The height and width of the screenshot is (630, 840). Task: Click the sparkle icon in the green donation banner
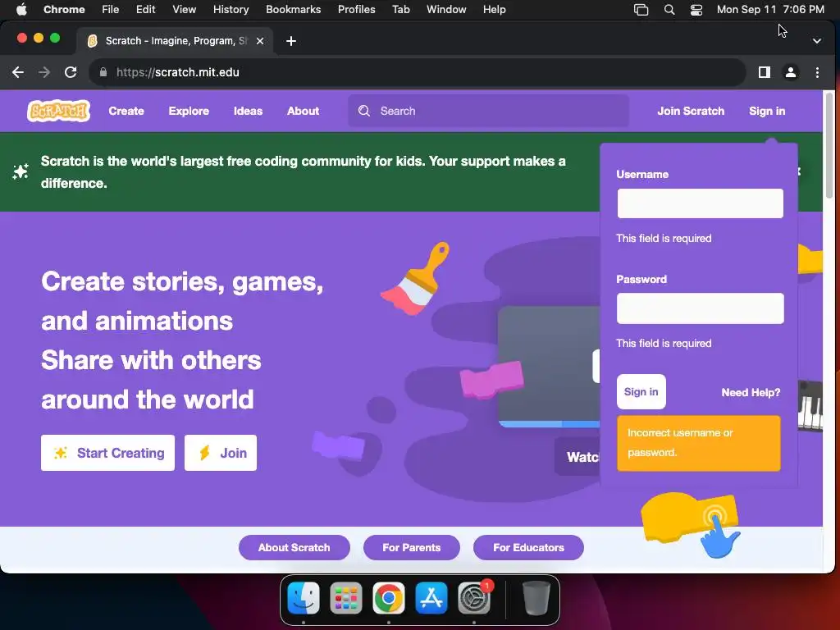click(x=21, y=171)
